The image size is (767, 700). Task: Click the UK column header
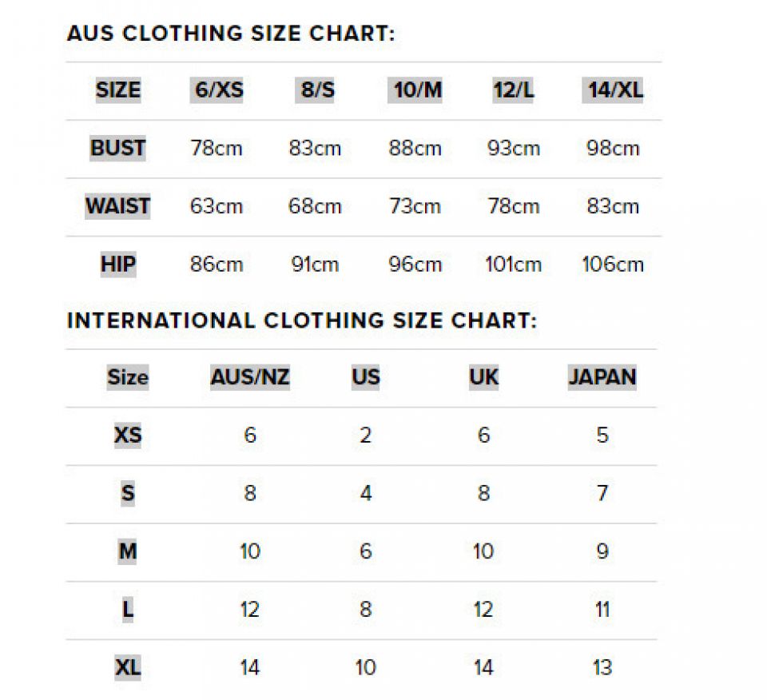coord(483,377)
